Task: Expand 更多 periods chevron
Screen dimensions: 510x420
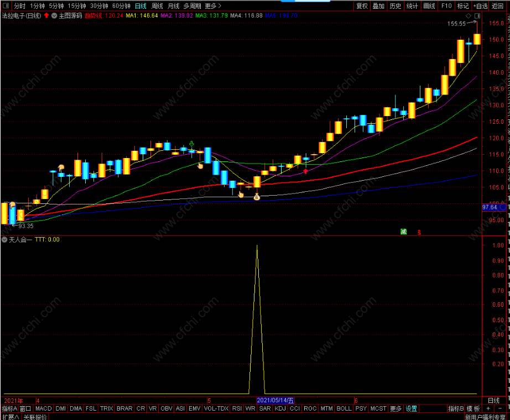Action: [213, 6]
